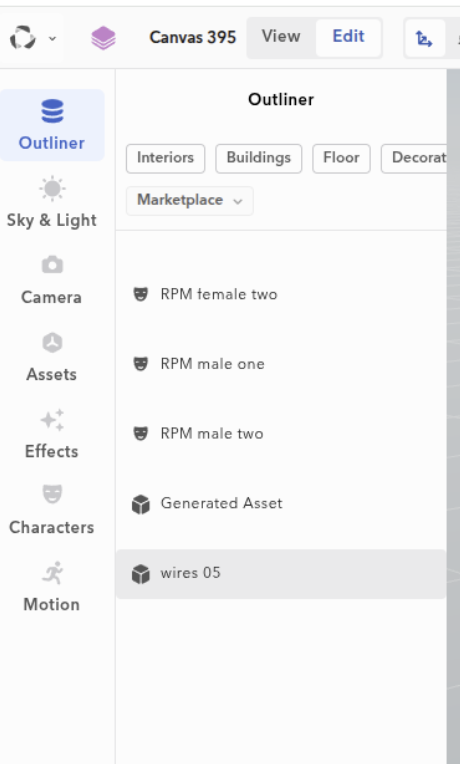
Task: Select RPM female two in outliner
Action: pyautogui.click(x=281, y=294)
